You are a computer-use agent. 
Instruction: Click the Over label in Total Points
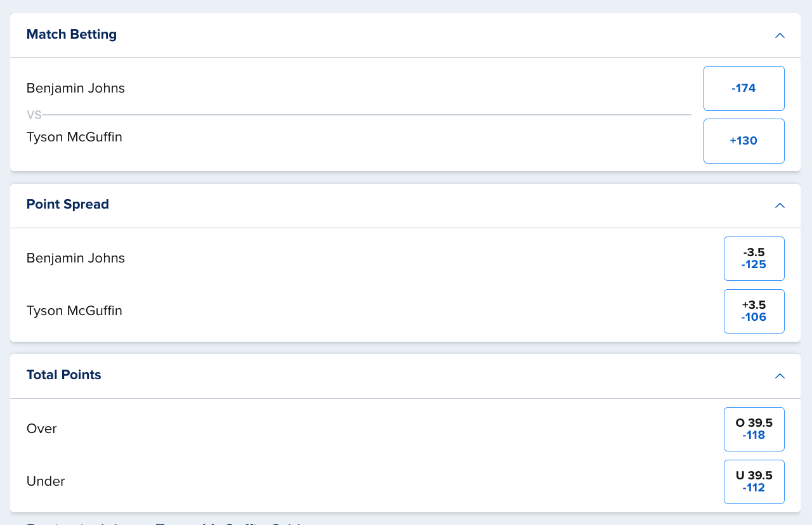42,429
